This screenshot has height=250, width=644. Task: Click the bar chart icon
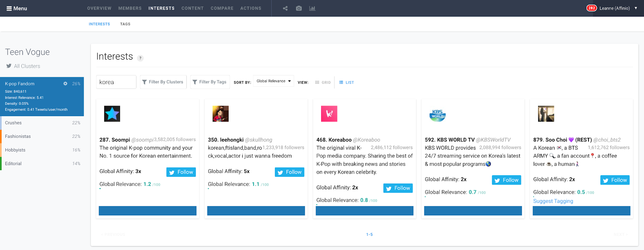point(312,8)
